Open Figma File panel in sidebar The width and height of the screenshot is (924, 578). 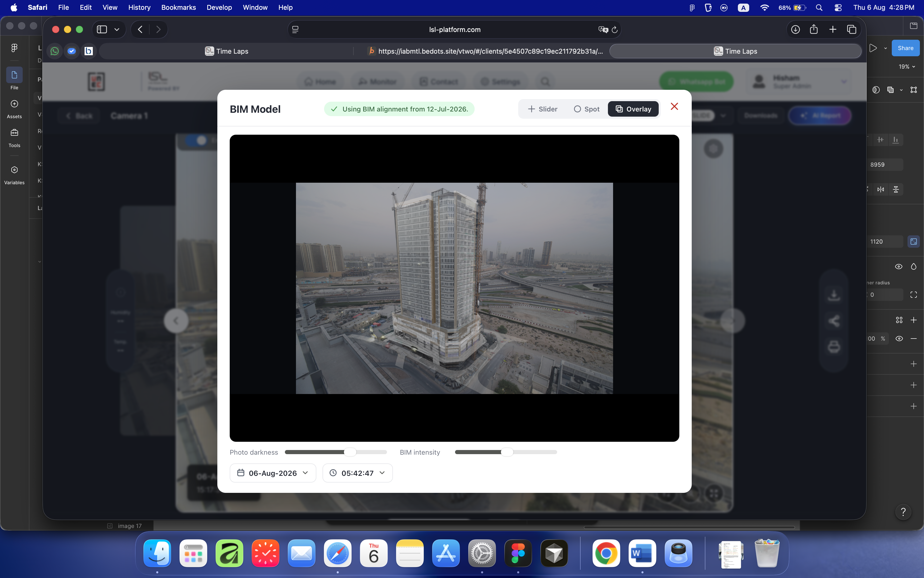tap(14, 79)
